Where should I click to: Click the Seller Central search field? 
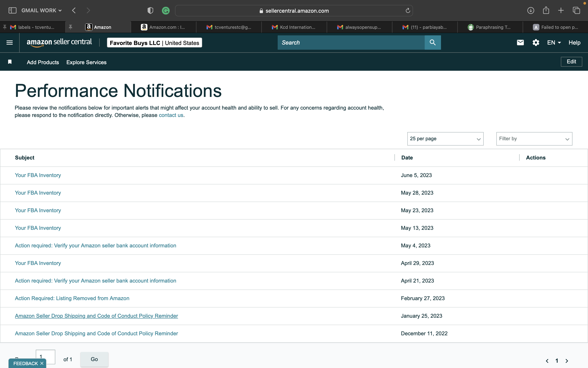351,43
